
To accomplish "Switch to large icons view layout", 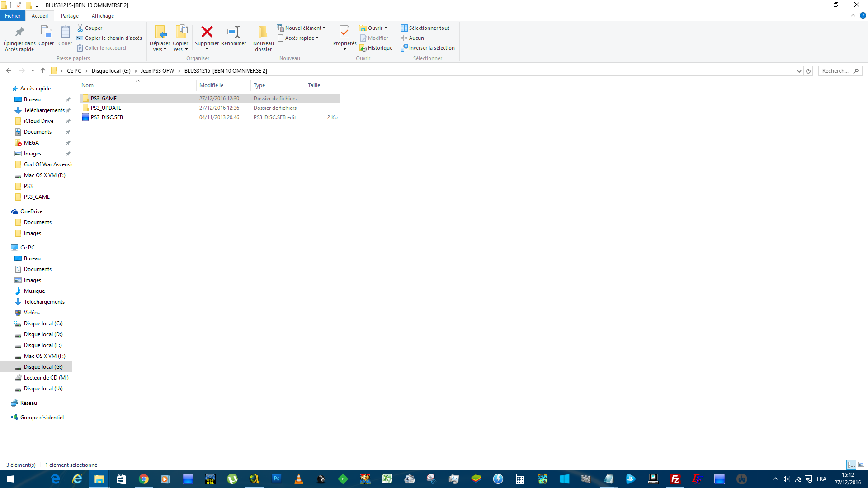I will coord(861,465).
